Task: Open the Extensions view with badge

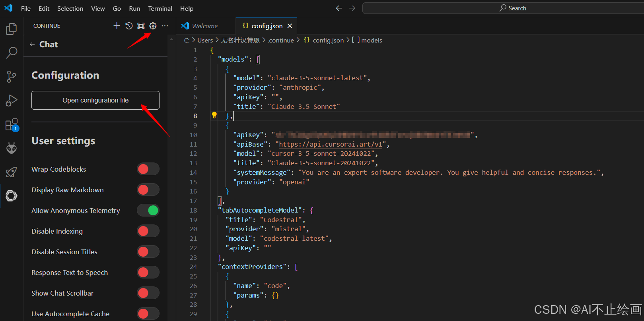Action: [x=12, y=125]
